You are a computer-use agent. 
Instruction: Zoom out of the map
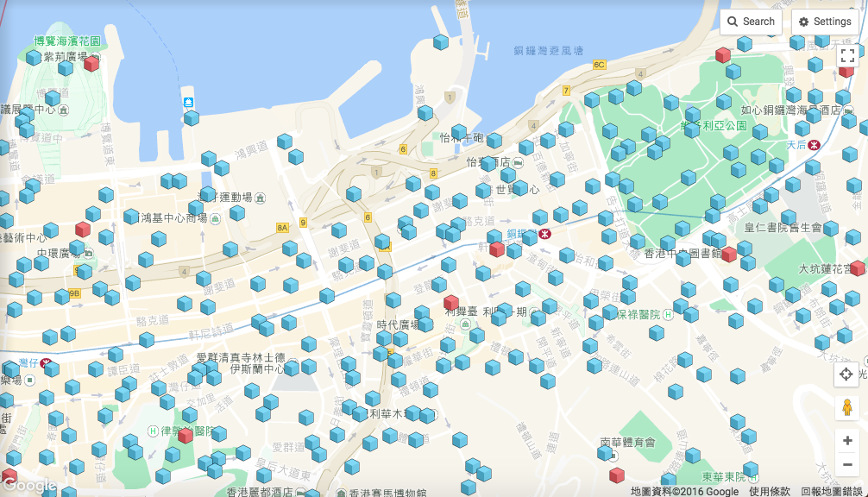tap(846, 465)
